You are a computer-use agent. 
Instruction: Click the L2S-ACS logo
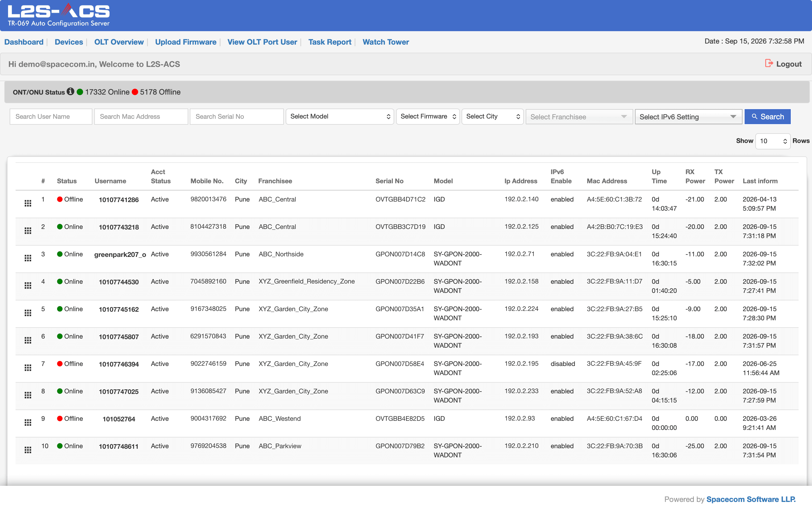coord(59,15)
